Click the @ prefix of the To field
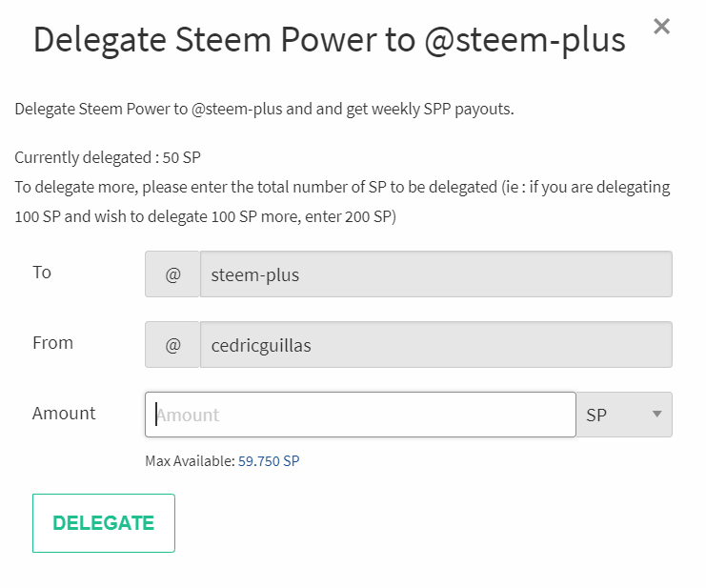Screen dimensions: 706x588 pos(172,274)
